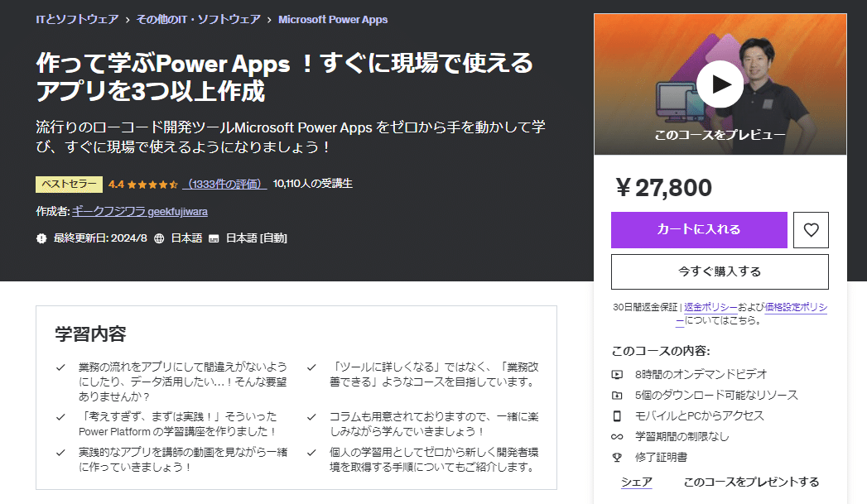Open instructor ギークフジワラ geekfujiwara link

[140, 212]
